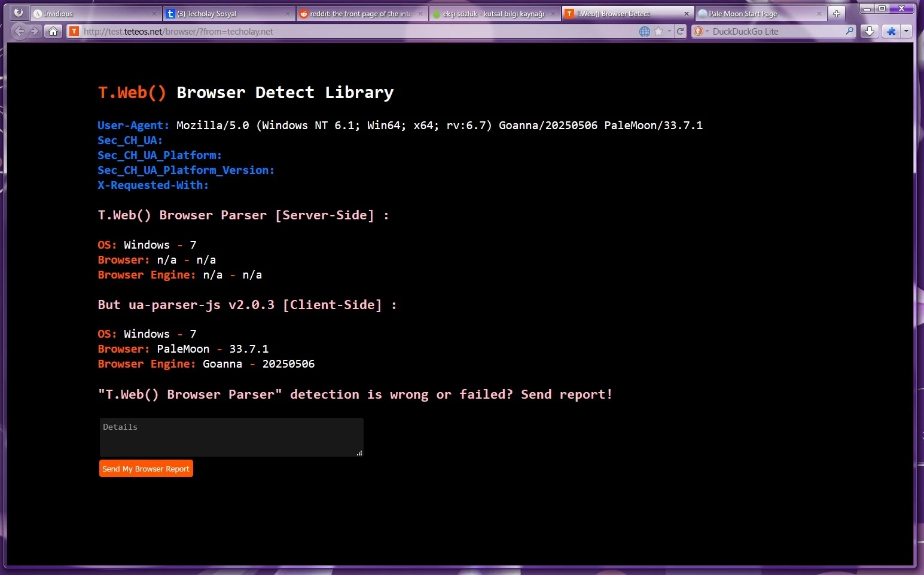The height and width of the screenshot is (575, 924).
Task: Click the globe icon in the address bar
Action: point(645,32)
